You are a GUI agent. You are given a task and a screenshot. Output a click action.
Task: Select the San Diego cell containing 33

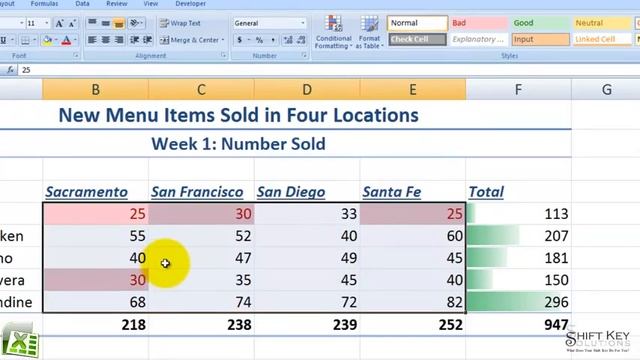click(x=307, y=214)
